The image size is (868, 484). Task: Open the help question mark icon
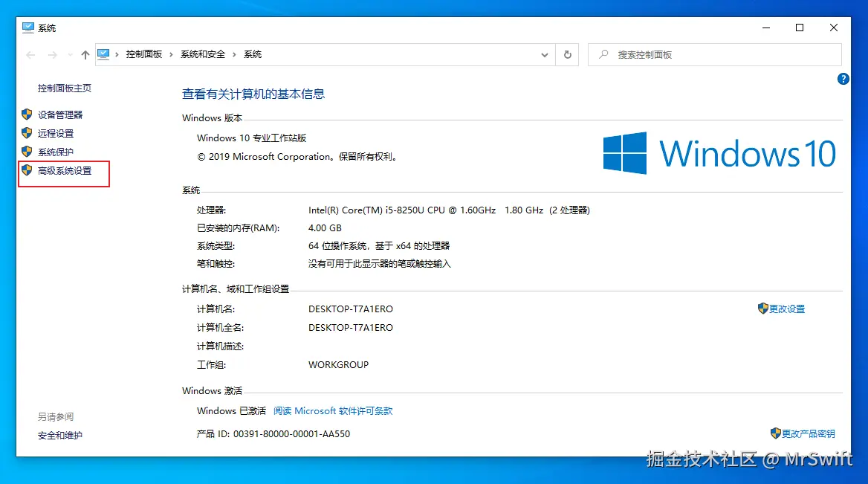pos(843,79)
